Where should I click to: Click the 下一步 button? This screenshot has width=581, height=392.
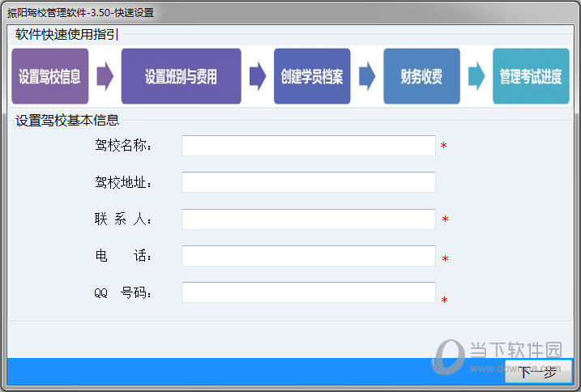[x=538, y=371]
